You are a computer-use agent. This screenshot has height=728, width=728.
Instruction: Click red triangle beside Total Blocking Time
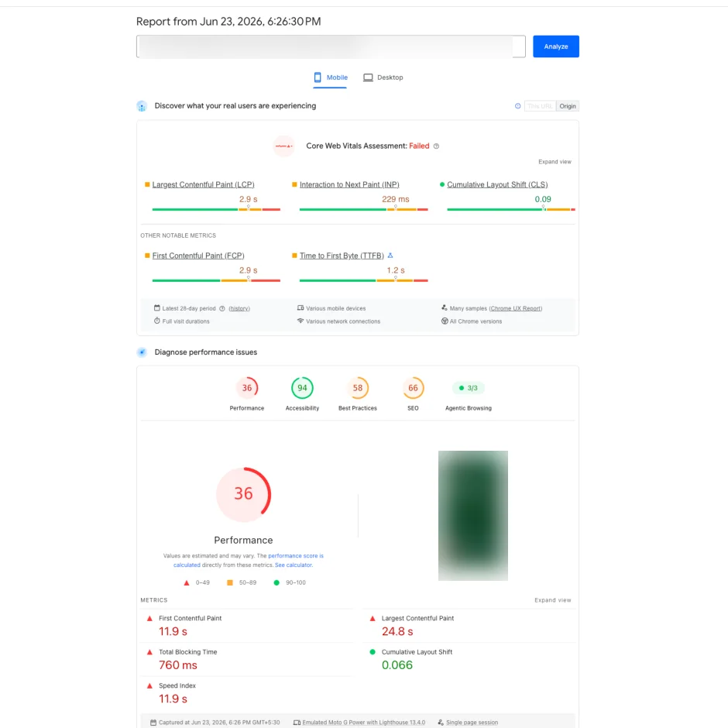coord(149,652)
